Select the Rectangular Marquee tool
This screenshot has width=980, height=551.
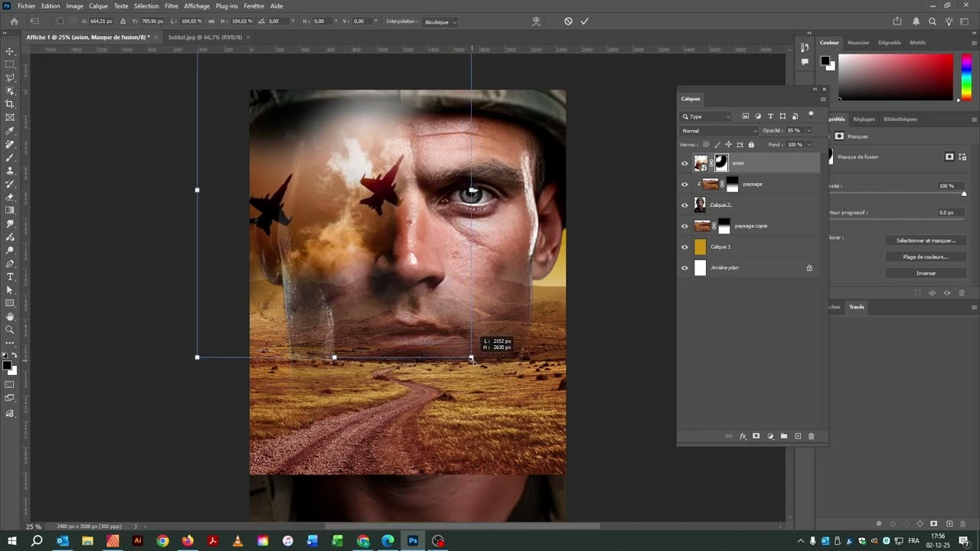pos(10,64)
